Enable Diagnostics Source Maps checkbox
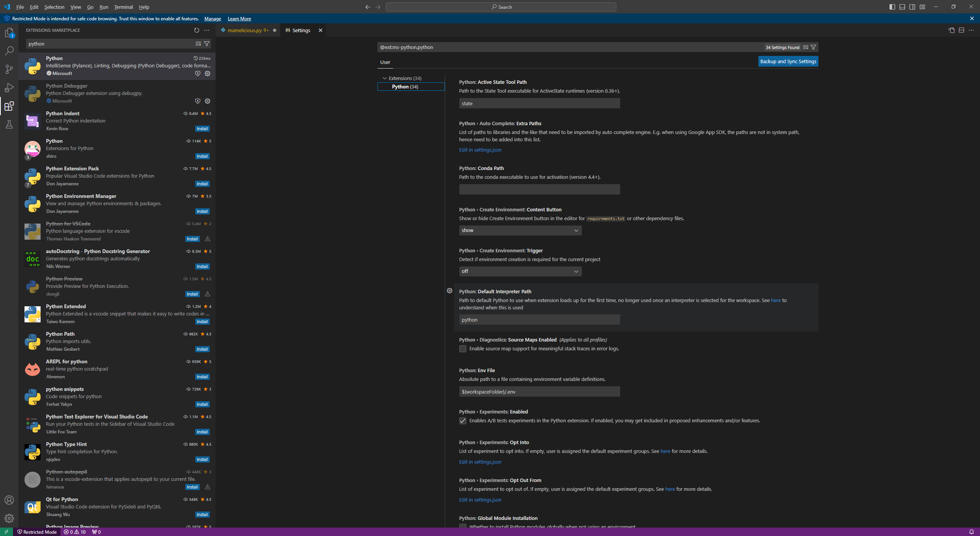980x536 pixels. tap(463, 349)
